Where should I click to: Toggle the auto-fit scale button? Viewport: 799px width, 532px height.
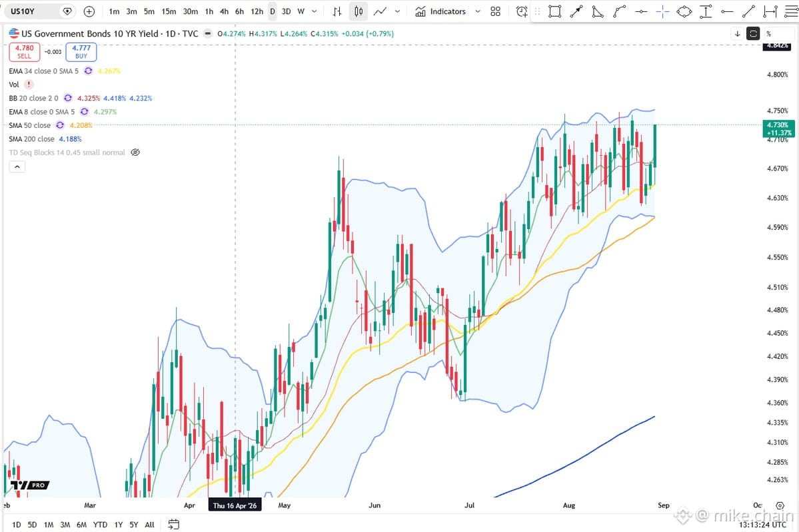[x=753, y=33]
